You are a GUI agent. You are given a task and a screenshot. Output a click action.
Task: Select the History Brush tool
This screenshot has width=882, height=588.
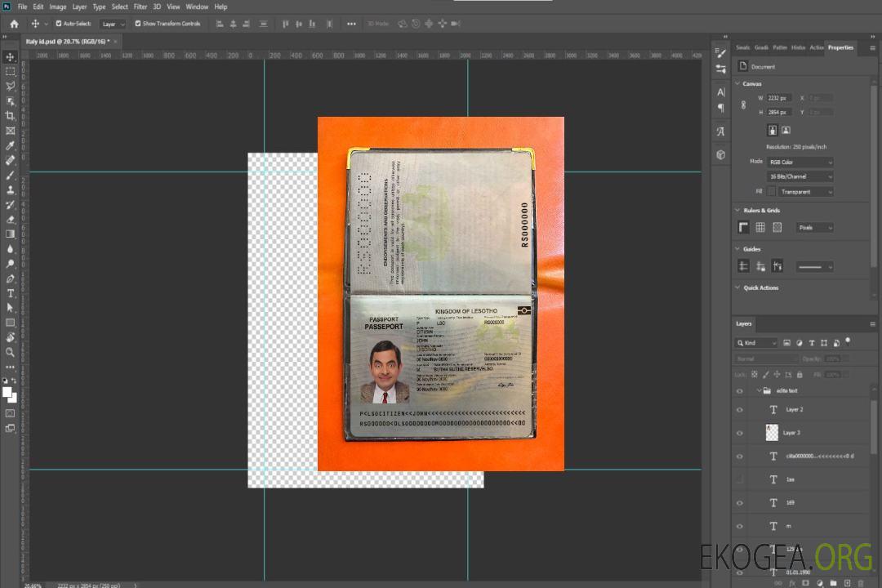pos(10,204)
